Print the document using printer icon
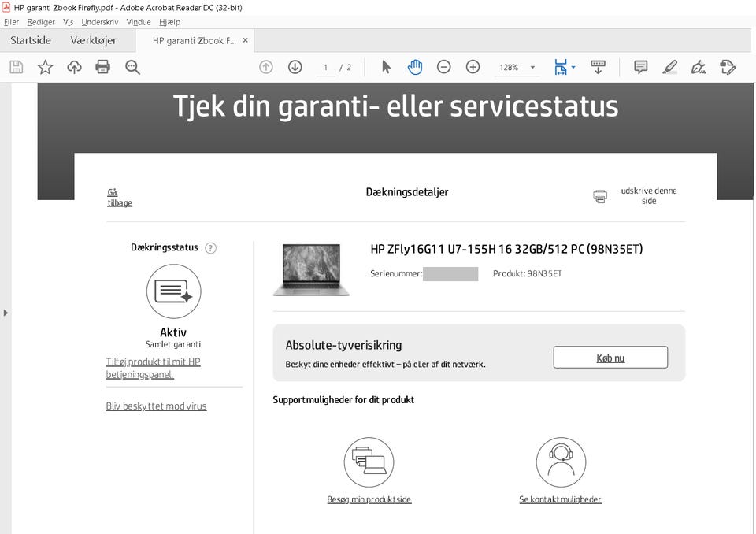This screenshot has width=756, height=534. pyautogui.click(x=102, y=67)
